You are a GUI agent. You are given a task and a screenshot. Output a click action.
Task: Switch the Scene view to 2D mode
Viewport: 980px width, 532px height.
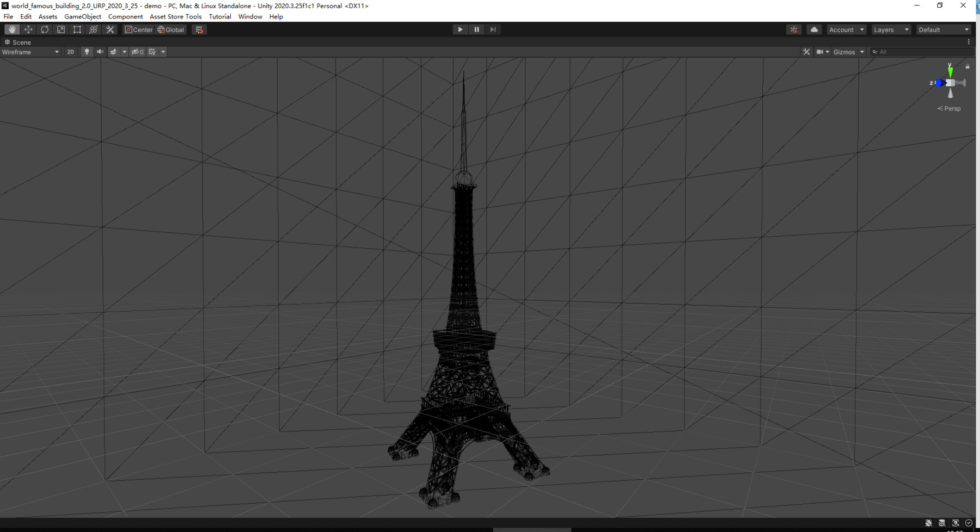70,52
